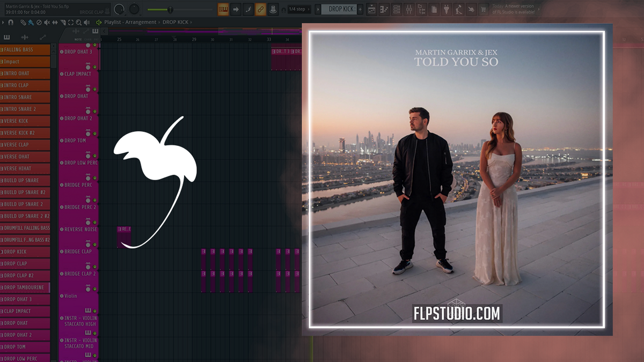This screenshot has width=644, height=362.
Task: Open the FL Studio shop cart icon
Action: click(483, 9)
